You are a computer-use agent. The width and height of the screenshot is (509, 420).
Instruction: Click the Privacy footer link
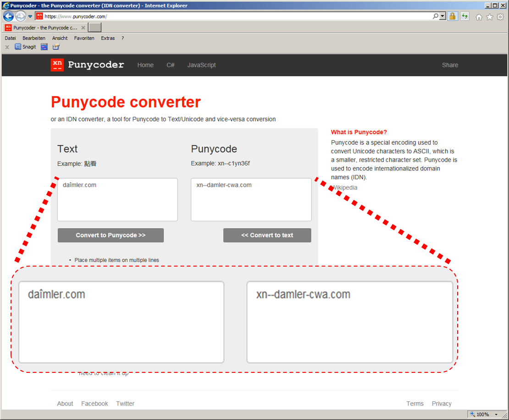[441, 404]
